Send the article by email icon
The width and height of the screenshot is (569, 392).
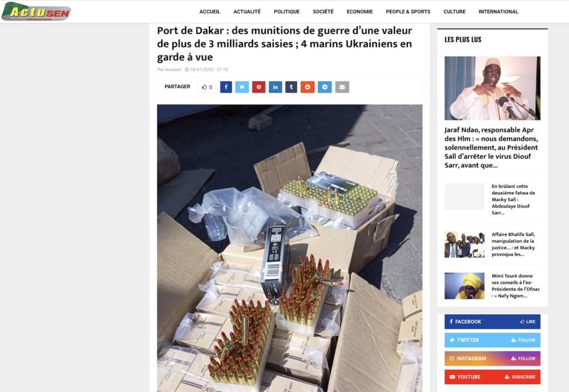[342, 87]
